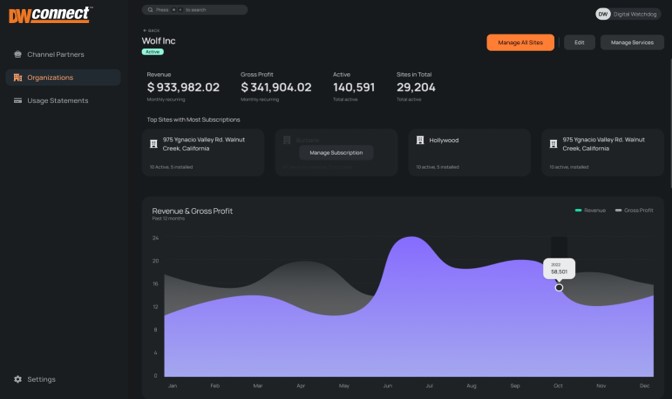Click the DW Connect logo
Viewport: 672px width, 399px height.
click(50, 15)
